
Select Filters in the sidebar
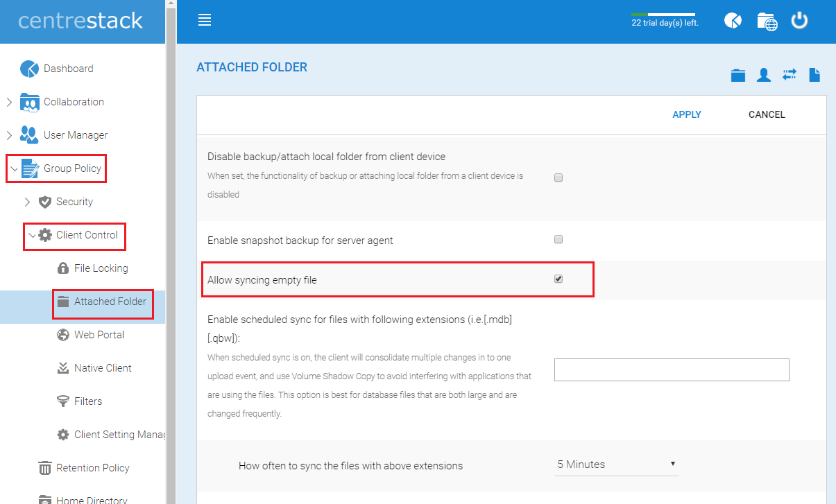(x=88, y=401)
